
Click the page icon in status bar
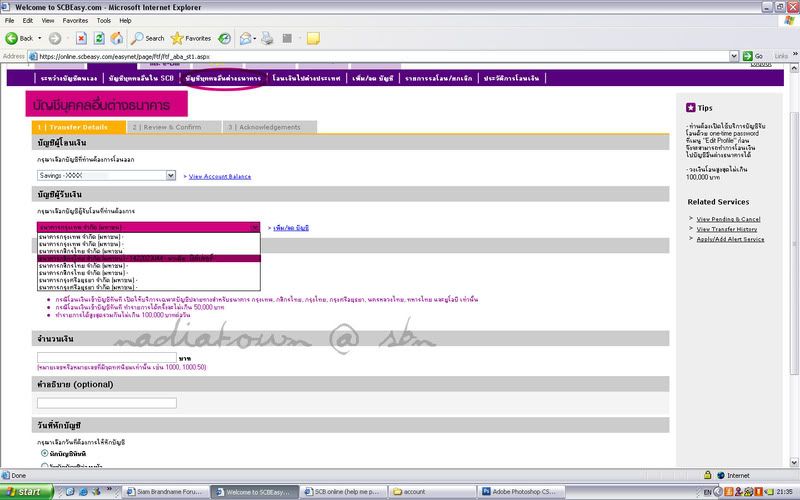click(x=6, y=475)
